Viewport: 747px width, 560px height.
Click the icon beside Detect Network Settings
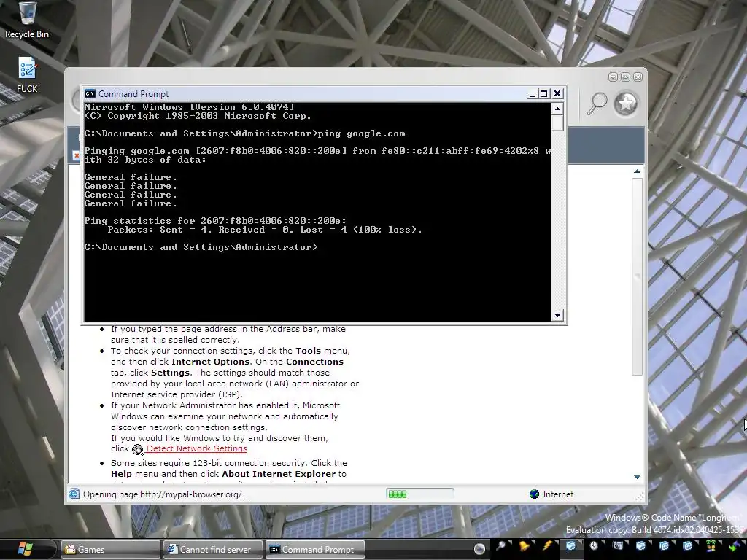(x=138, y=449)
